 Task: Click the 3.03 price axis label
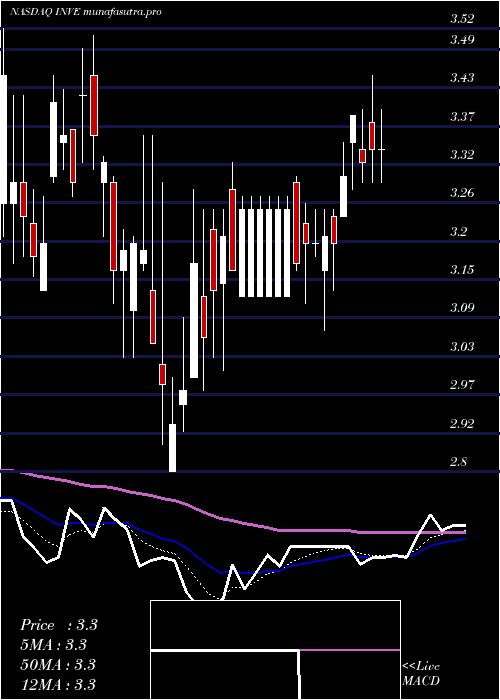coord(462,346)
